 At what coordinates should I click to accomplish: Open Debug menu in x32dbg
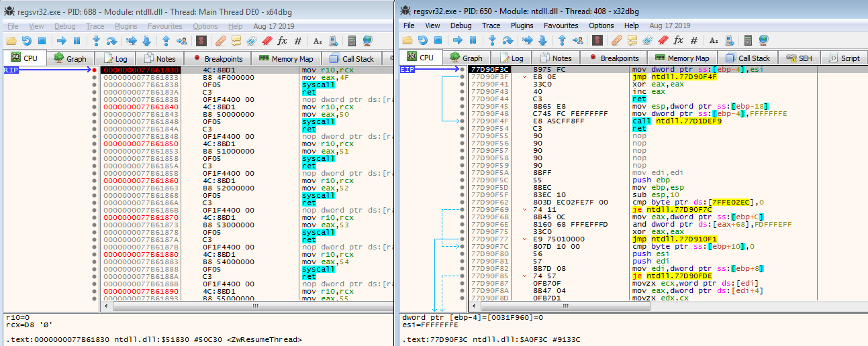coord(461,25)
